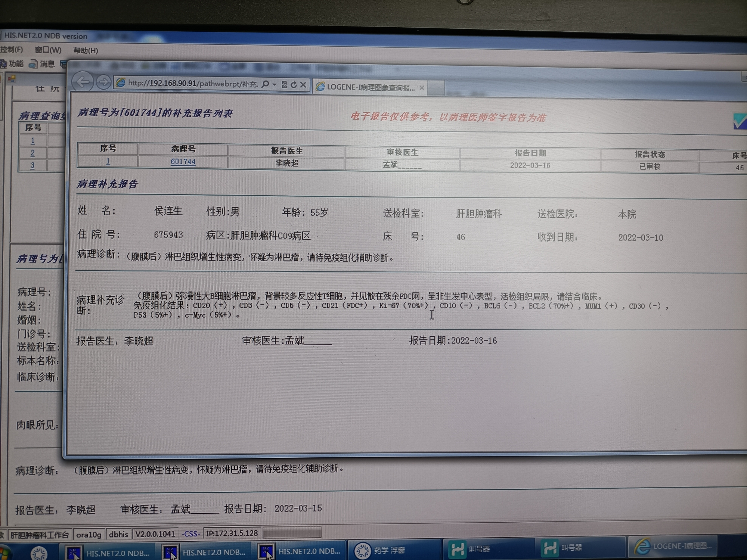Click 肝胆肿瘤科工作台 in the status bar
Screen dimensions: 747x560
click(40, 535)
